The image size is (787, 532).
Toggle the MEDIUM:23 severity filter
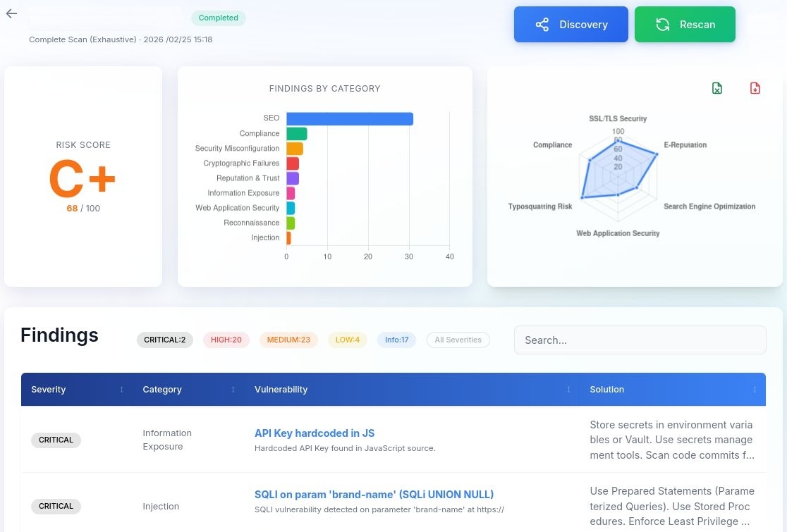point(288,340)
